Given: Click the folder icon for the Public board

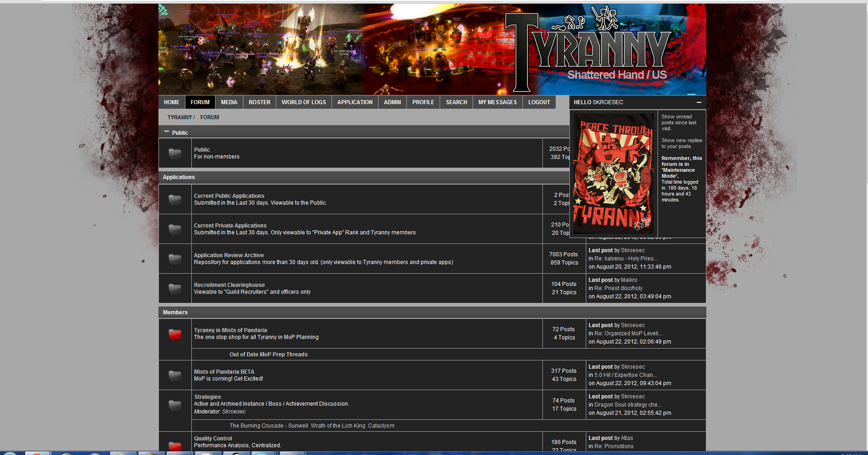Looking at the screenshot, I should pyautogui.click(x=175, y=153).
